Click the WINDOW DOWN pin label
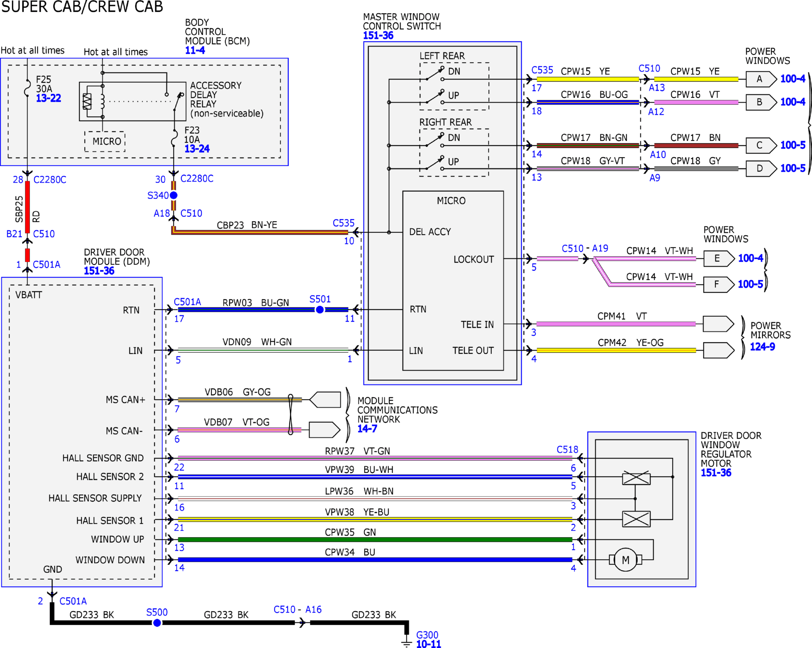This screenshot has height=648, width=812. pyautogui.click(x=110, y=560)
